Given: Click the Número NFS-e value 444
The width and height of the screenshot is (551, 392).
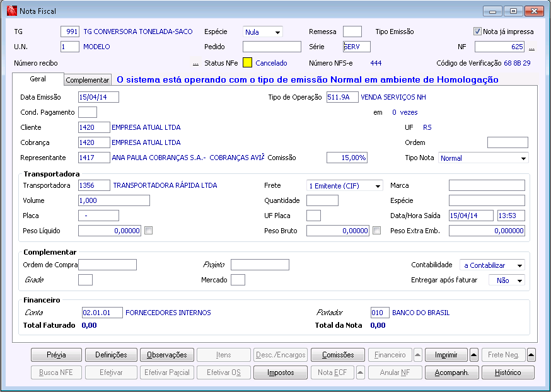Looking at the screenshot, I should click(376, 63).
